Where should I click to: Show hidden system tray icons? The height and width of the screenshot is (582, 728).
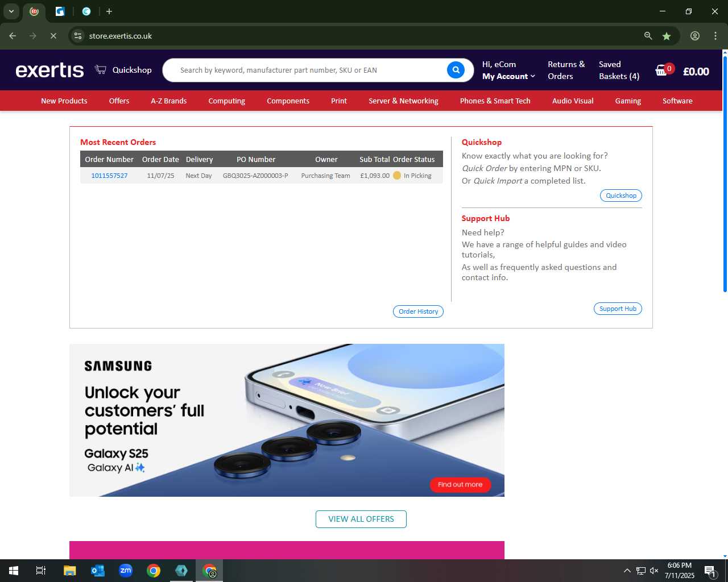point(627,571)
